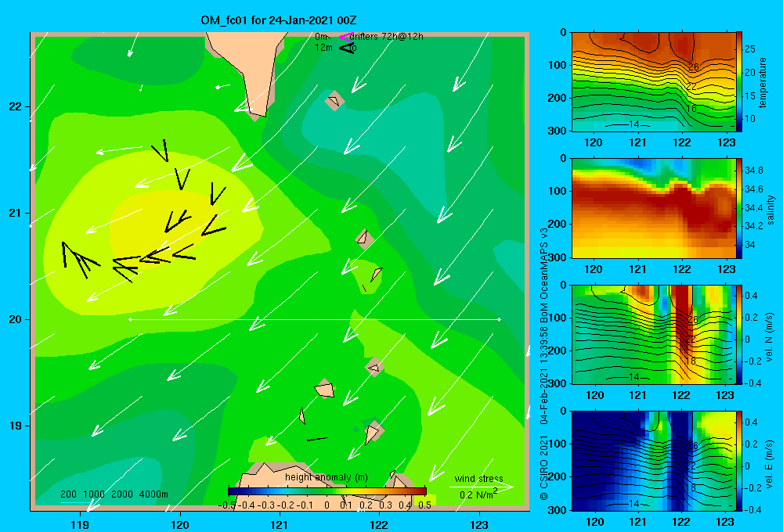The height and width of the screenshot is (532, 783).
Task: Click the '25' tick on the temperature colorbar
Action: (750, 49)
